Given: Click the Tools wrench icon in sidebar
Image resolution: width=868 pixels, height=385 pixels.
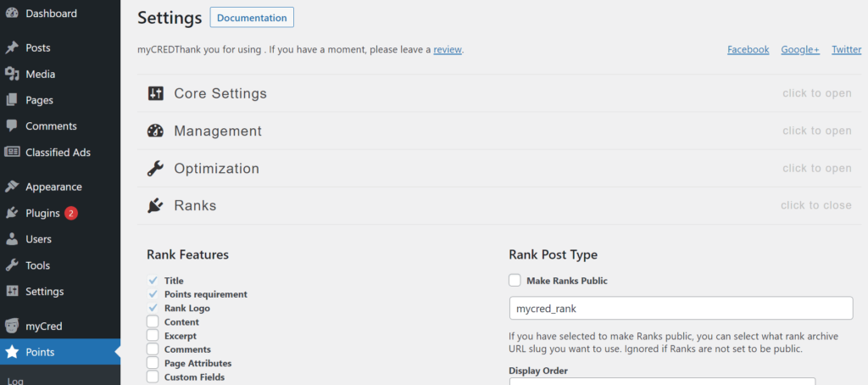Looking at the screenshot, I should [12, 265].
